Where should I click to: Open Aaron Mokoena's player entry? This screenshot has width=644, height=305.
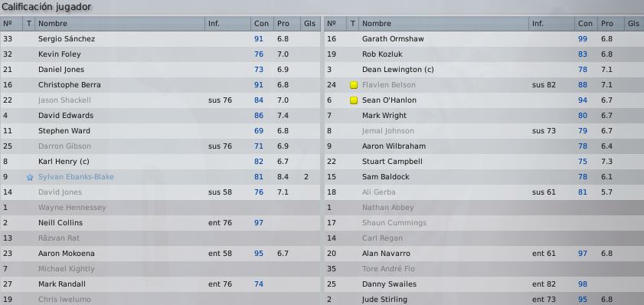point(67,254)
